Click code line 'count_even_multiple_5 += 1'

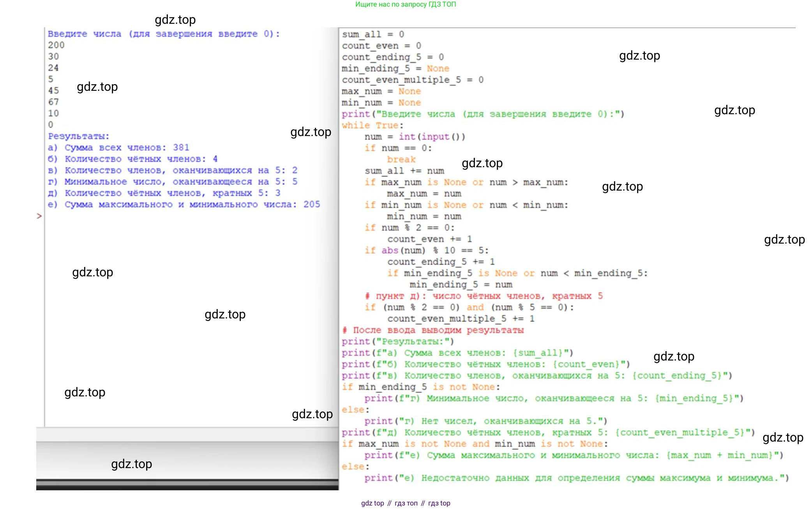(x=461, y=319)
